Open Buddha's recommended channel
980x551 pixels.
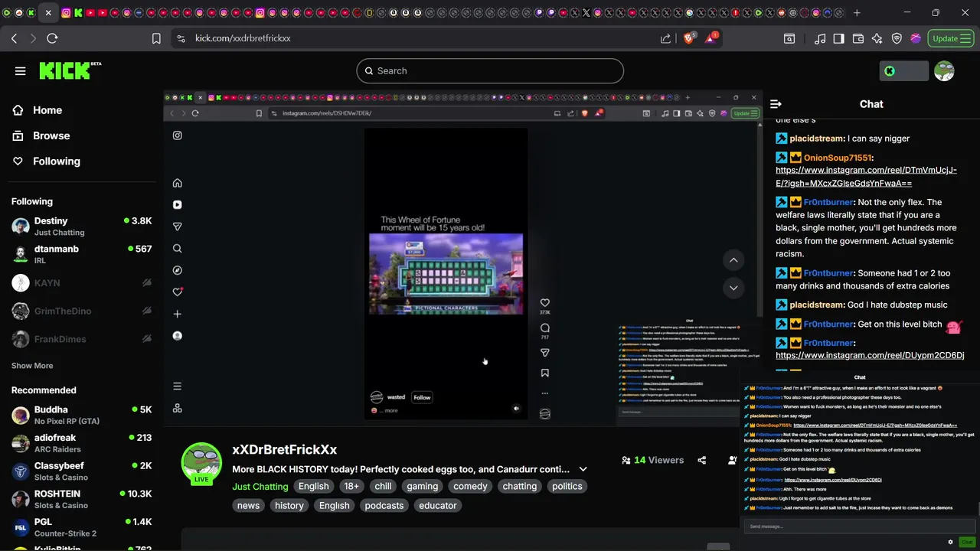tap(81, 416)
